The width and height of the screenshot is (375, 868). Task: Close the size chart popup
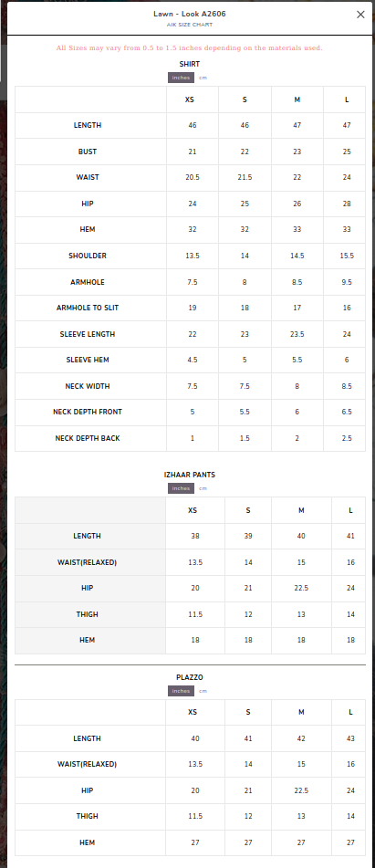click(x=360, y=15)
